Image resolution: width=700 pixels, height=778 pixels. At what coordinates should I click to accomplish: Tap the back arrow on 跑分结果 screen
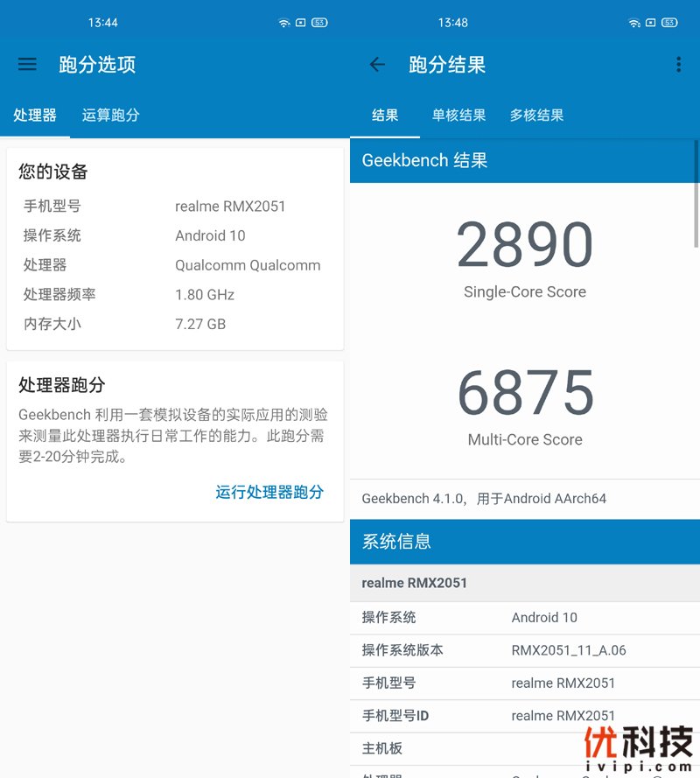pyautogui.click(x=377, y=64)
